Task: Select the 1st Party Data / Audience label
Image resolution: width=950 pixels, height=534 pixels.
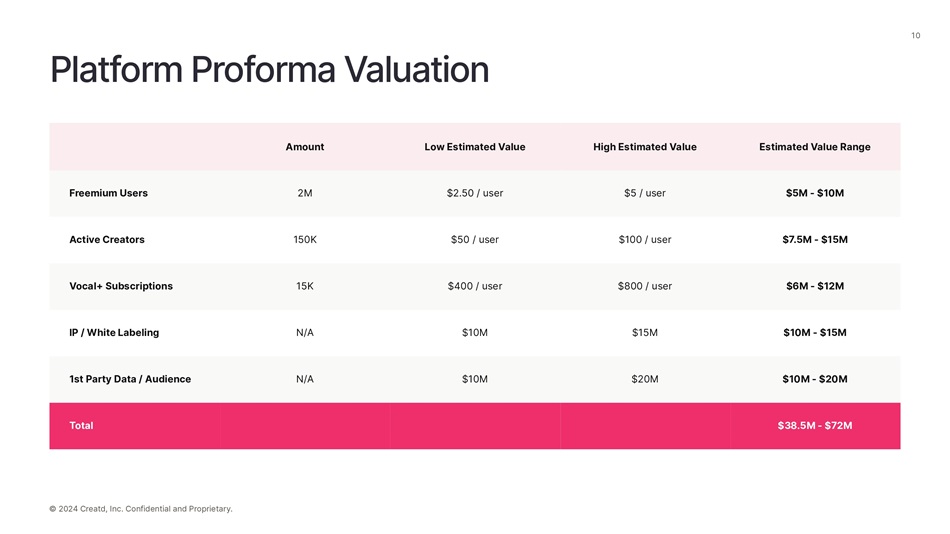Action: (x=130, y=379)
